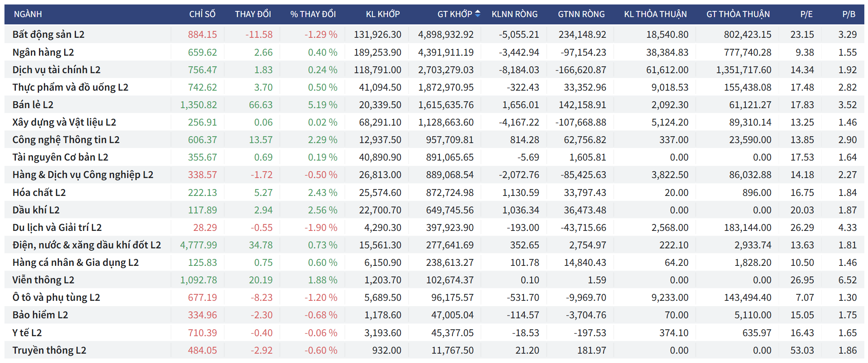This screenshot has height=363, width=868.
Task: Sort by CHỈ SỐ column header
Action: coord(202,14)
